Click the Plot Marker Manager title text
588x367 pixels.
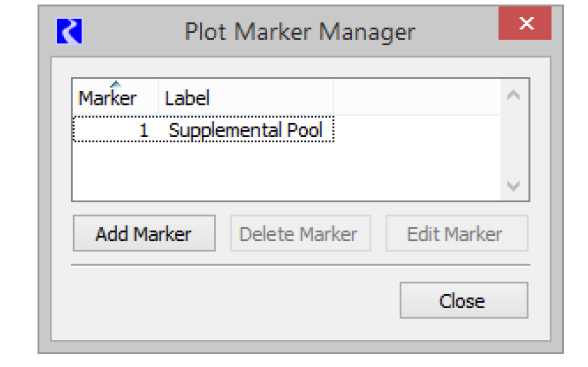pyautogui.click(x=299, y=32)
